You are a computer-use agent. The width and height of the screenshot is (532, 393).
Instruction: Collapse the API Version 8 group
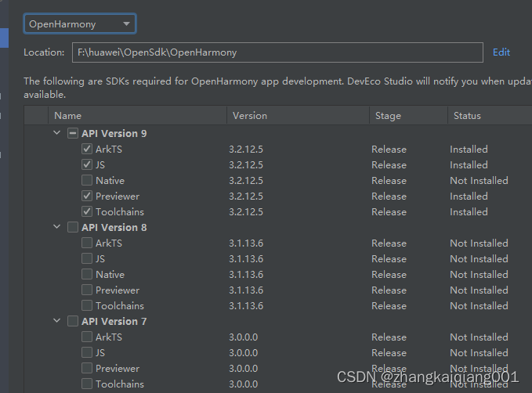coord(56,227)
